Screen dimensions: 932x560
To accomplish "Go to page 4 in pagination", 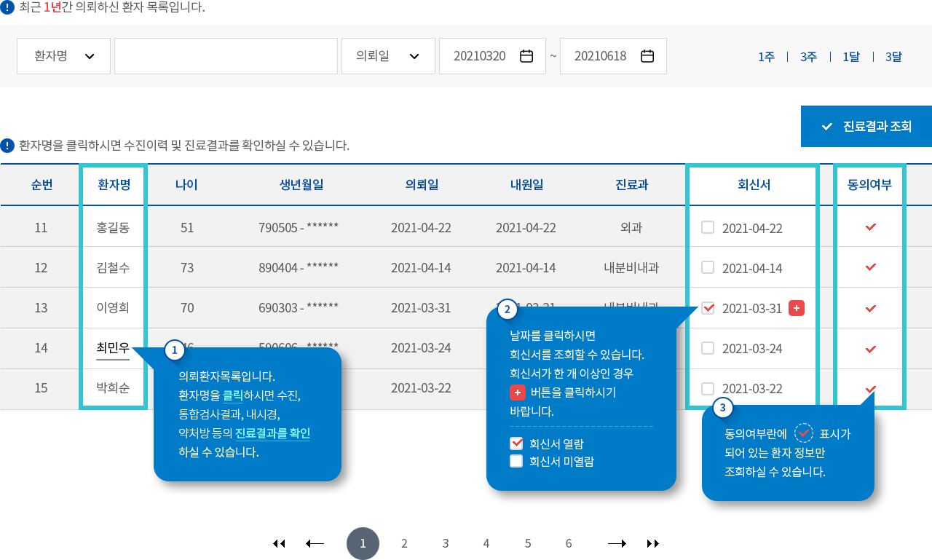I will coord(486,543).
